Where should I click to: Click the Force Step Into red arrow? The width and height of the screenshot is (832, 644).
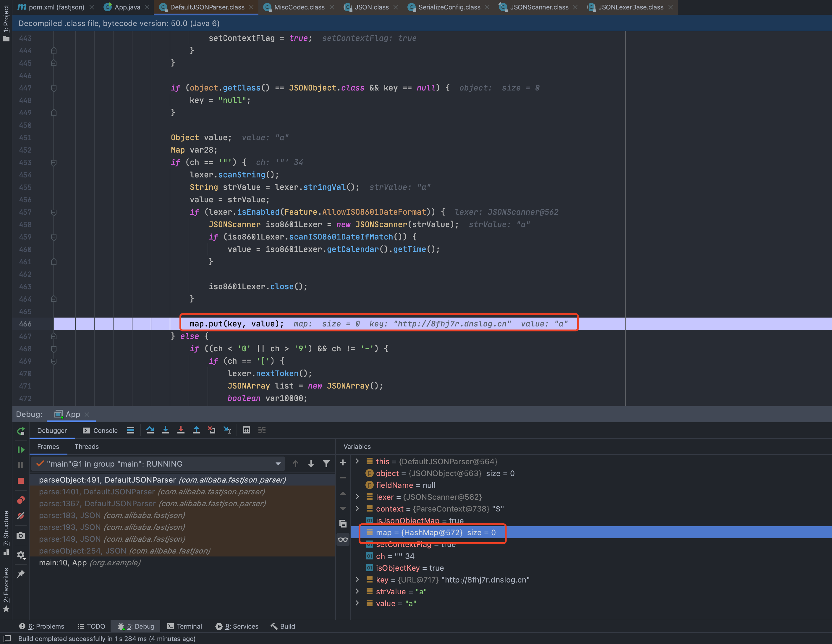click(181, 430)
